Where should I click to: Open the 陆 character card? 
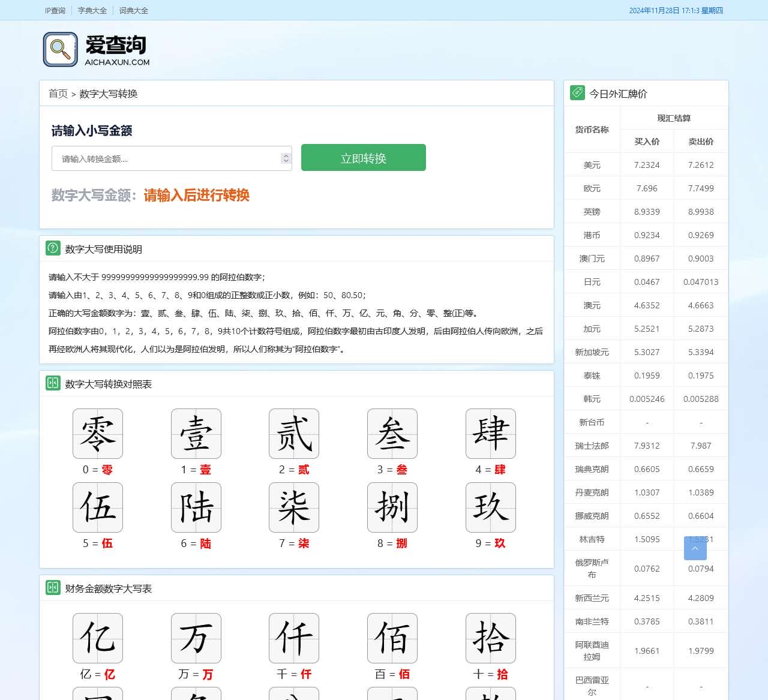coord(196,507)
